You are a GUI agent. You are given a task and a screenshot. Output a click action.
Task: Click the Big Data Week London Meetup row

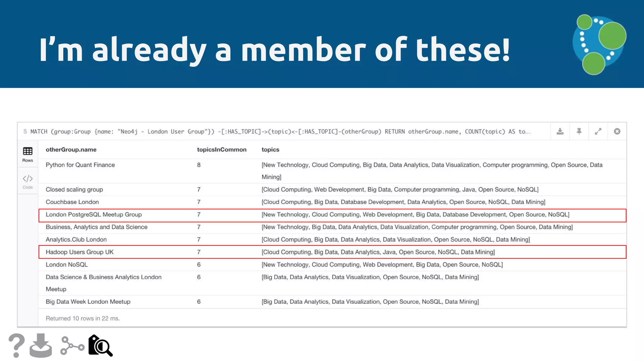click(88, 302)
